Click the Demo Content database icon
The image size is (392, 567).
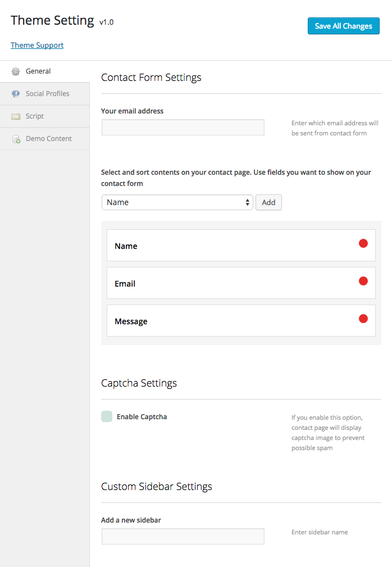pyautogui.click(x=16, y=139)
